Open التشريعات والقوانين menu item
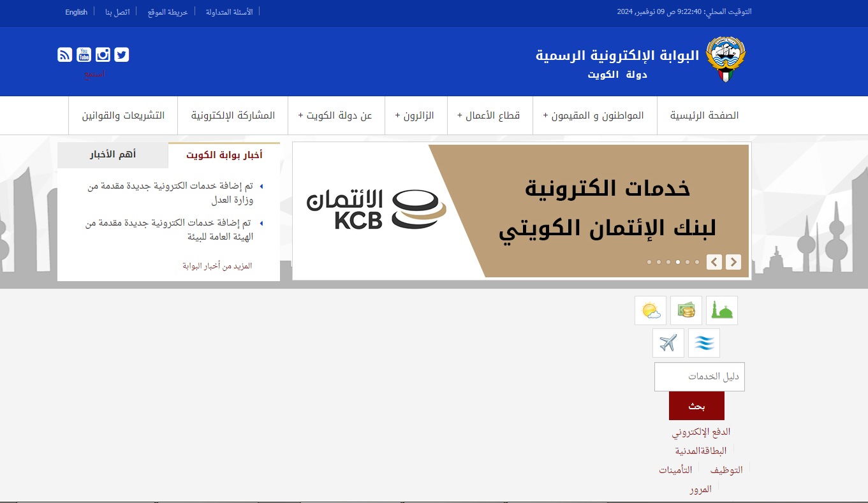Screen dimensions: 868x503 [x=123, y=115]
